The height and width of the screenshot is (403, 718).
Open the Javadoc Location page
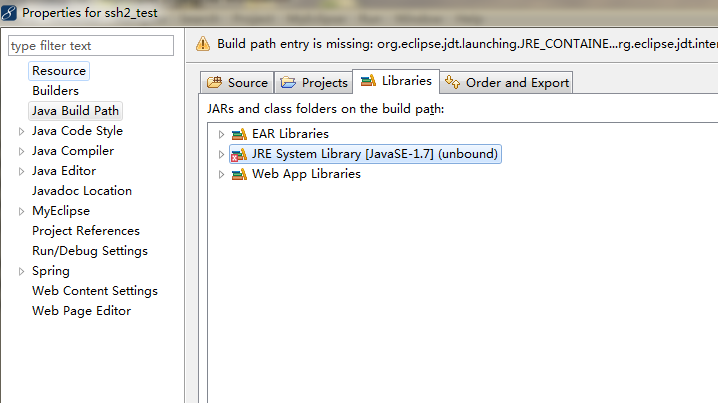coord(82,191)
